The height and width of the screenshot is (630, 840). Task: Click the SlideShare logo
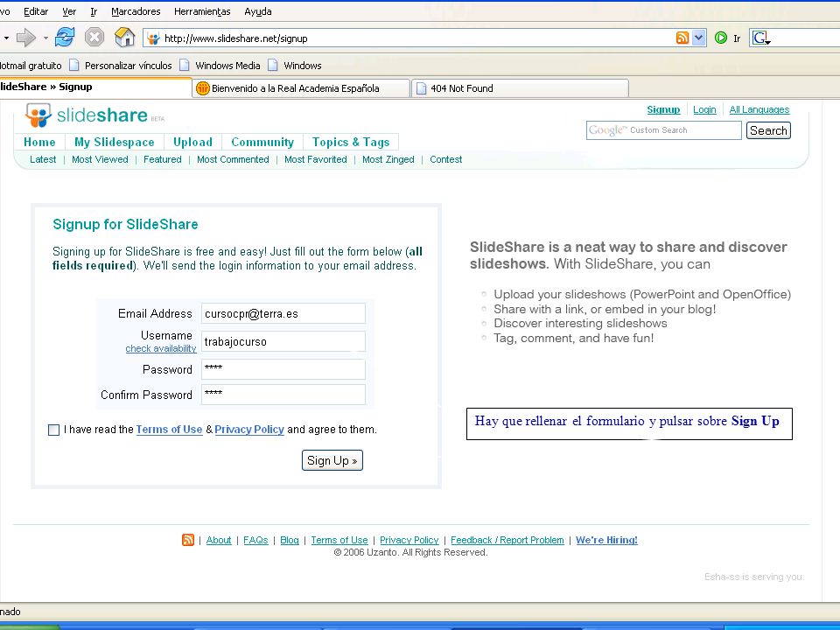pyautogui.click(x=87, y=115)
